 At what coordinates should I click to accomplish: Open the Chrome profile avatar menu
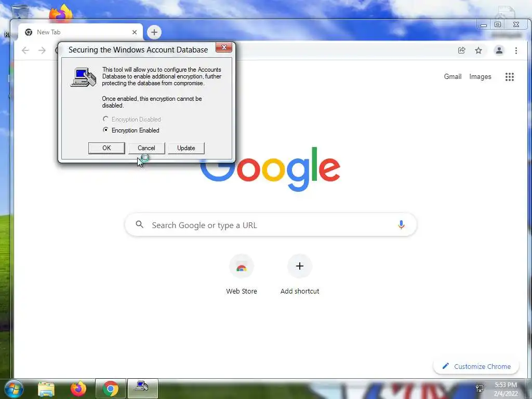pos(499,50)
